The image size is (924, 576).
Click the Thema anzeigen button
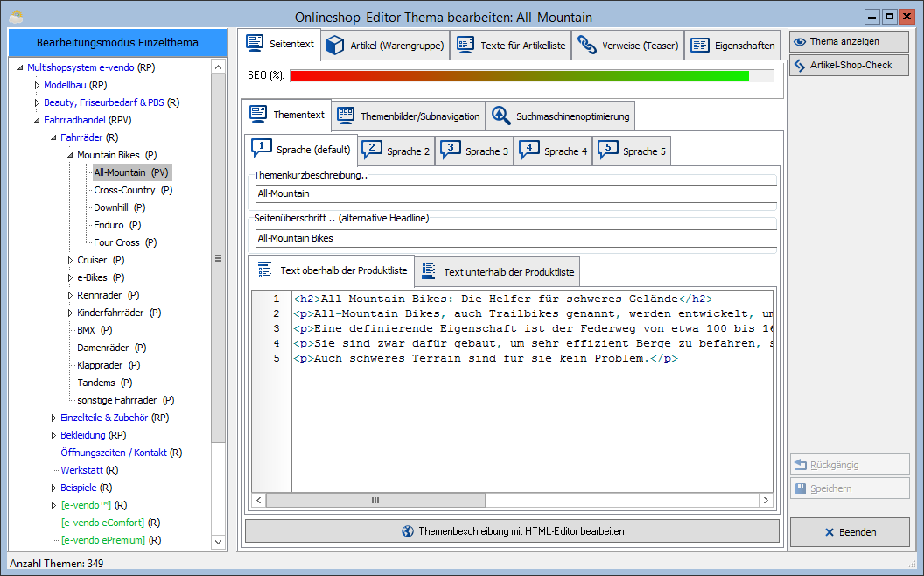point(849,42)
